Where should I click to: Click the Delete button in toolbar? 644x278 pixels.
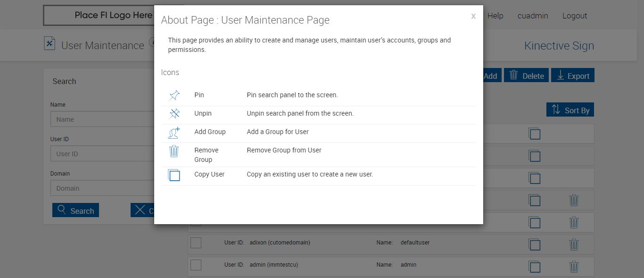(x=526, y=76)
